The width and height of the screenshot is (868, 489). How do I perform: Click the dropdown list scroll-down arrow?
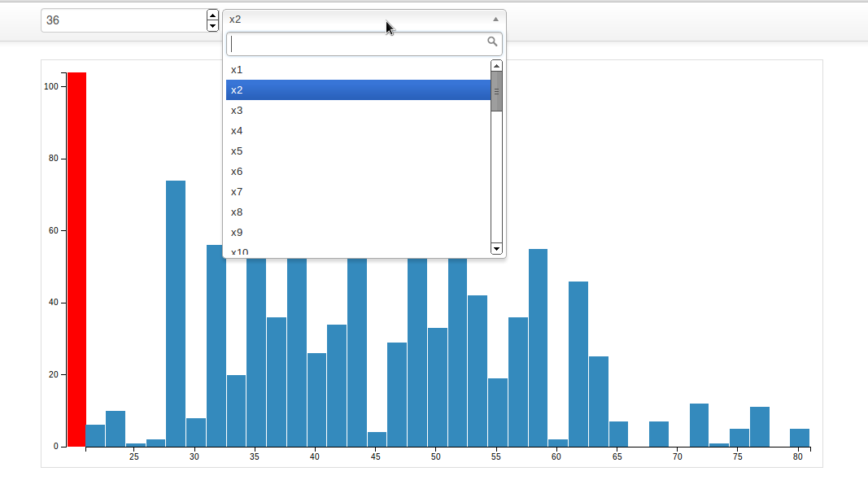pyautogui.click(x=496, y=247)
